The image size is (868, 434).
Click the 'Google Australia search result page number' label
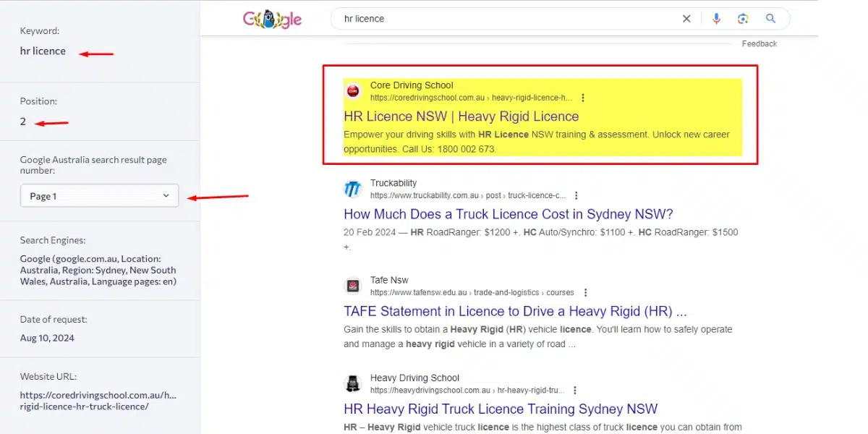[x=93, y=165]
